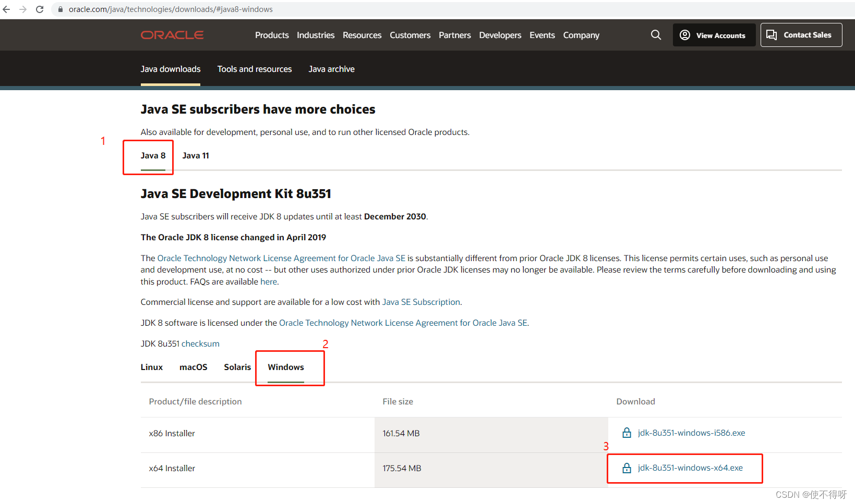Click the padlock site security icon

point(61,9)
